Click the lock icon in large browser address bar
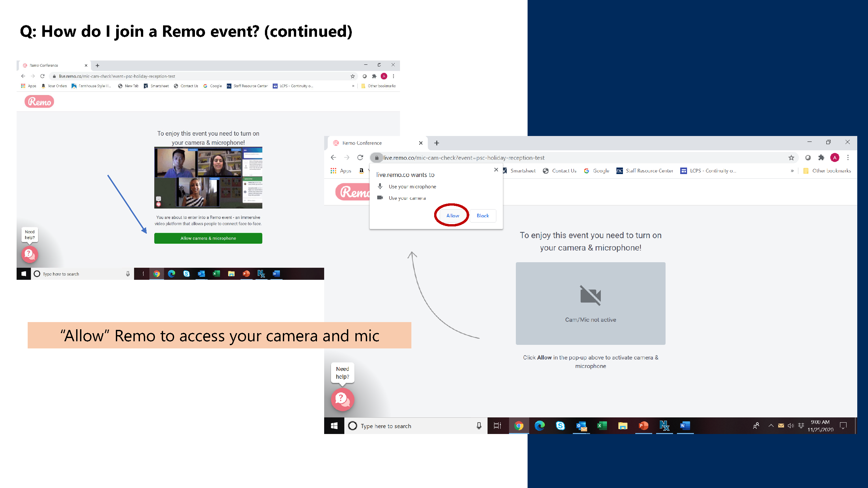 pyautogui.click(x=377, y=157)
